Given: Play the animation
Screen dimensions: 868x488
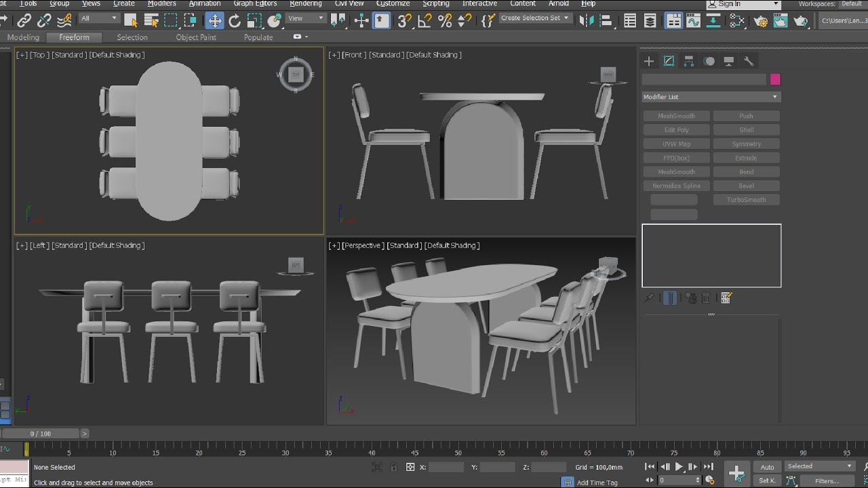Looking at the screenshot, I should 679,467.
